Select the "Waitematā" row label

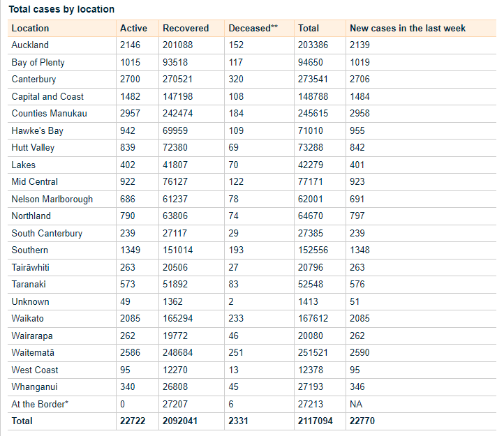pyautogui.click(x=33, y=353)
